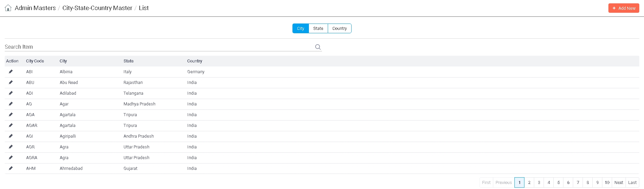Screen dimensions: 644x189
Task: Edit the Agiripalli row
Action: click(11, 136)
